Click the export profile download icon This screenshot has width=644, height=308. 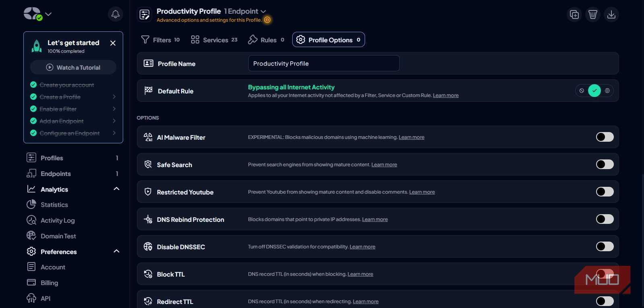pos(611,14)
